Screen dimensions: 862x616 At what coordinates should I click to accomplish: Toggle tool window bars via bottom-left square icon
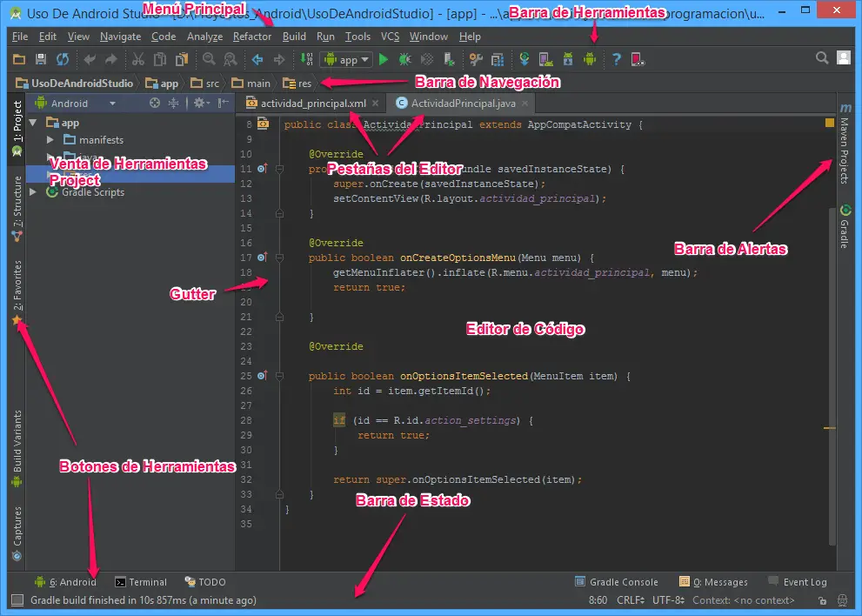click(17, 600)
